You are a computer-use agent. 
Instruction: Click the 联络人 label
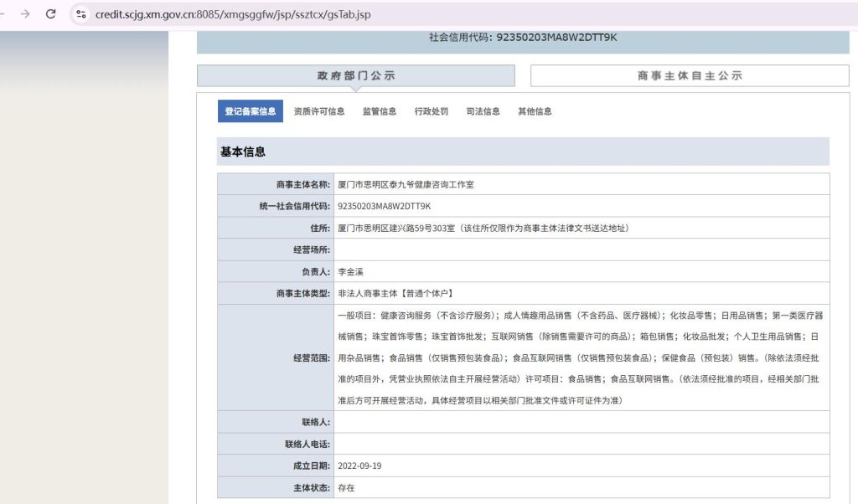point(316,422)
